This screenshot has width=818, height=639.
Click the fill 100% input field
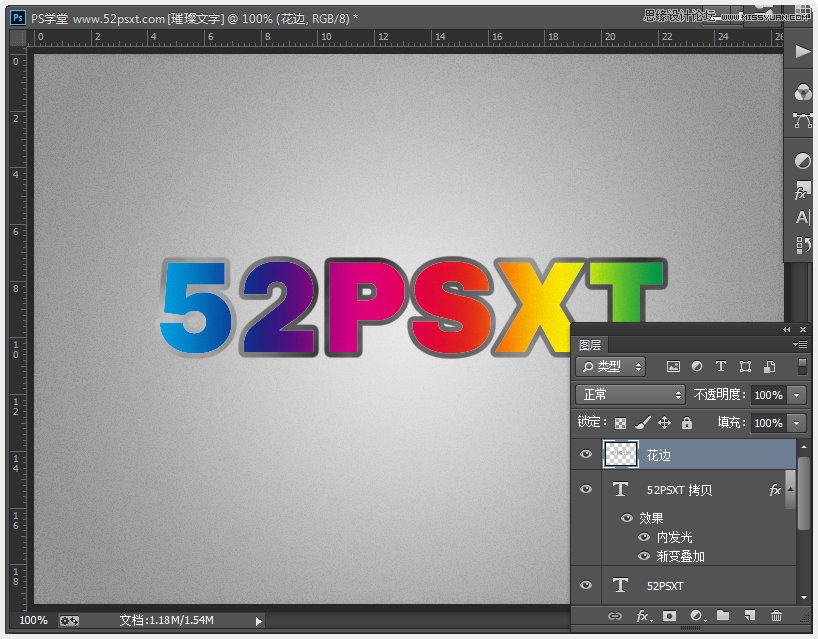click(769, 423)
